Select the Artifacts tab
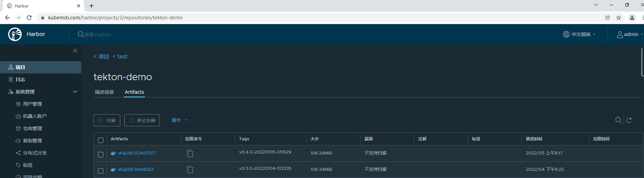Viewport: 644px width, 178px height. coord(134,92)
